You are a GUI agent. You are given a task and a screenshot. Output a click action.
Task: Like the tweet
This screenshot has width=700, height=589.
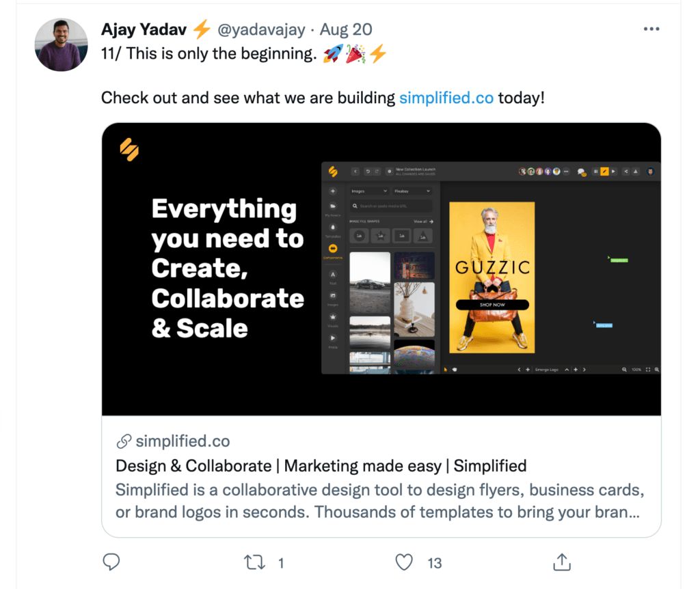tap(404, 562)
